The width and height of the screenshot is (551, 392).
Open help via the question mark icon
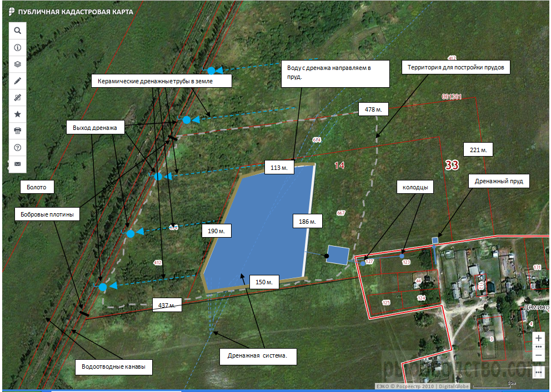click(x=18, y=148)
